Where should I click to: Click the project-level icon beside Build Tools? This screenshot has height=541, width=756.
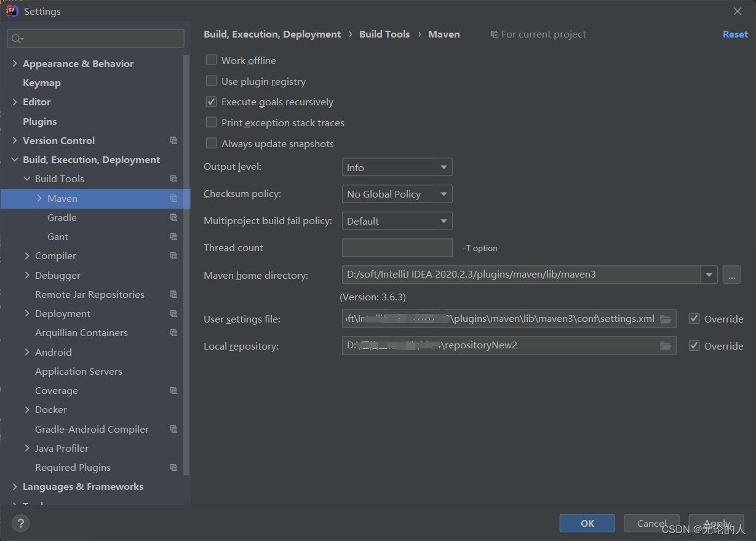click(x=173, y=178)
